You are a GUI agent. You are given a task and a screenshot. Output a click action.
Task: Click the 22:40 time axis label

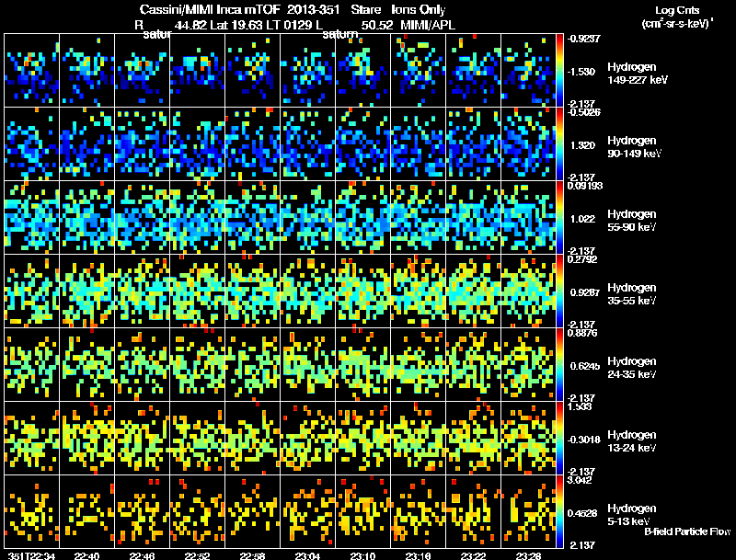86,555
